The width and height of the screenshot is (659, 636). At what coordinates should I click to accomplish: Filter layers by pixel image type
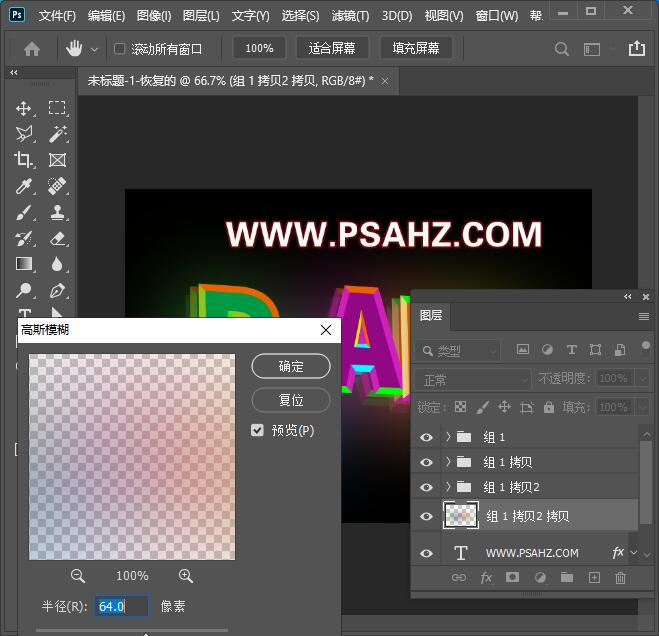pyautogui.click(x=523, y=349)
